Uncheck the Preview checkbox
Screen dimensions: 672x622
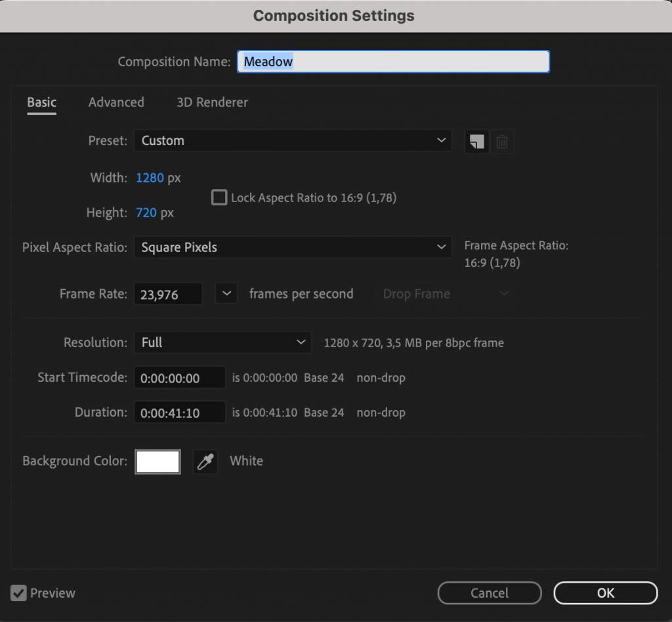pyautogui.click(x=19, y=593)
